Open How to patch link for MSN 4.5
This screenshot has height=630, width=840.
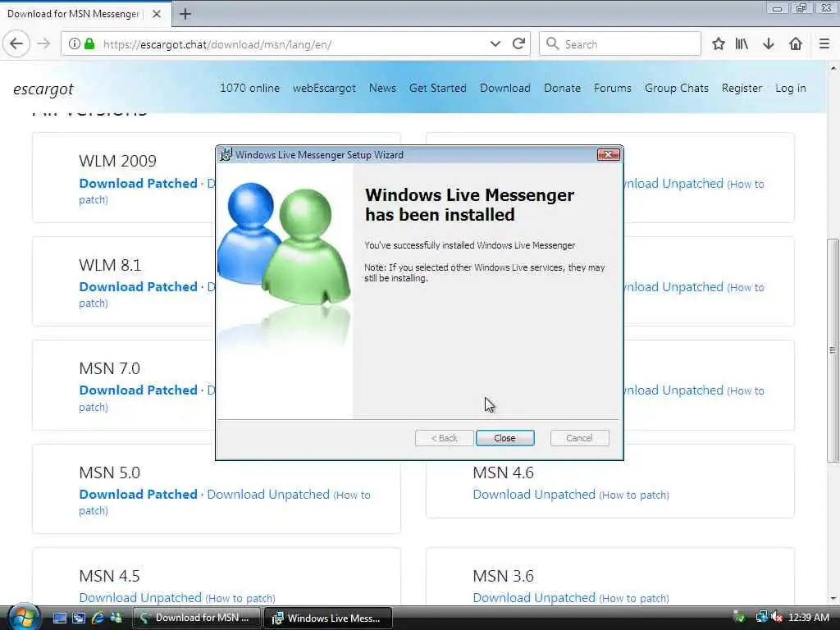pos(240,598)
